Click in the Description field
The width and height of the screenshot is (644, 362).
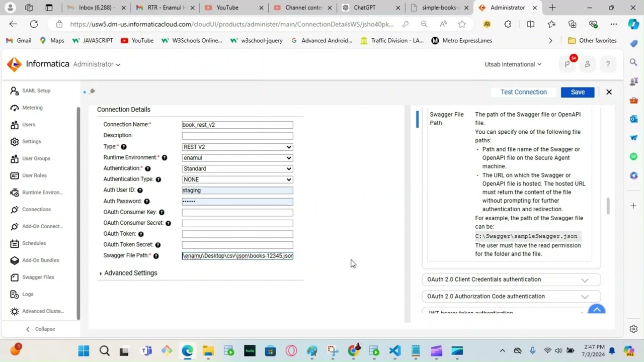(237, 136)
